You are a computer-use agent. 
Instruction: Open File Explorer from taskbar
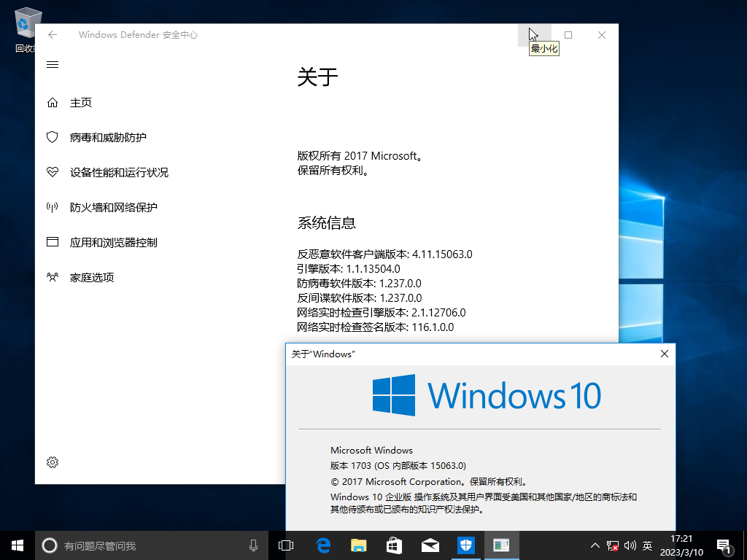359,545
